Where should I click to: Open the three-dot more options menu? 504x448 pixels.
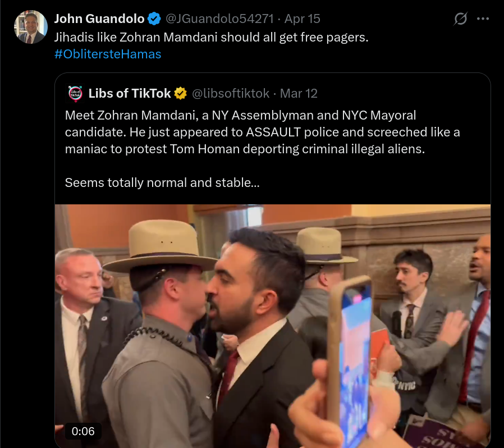point(483,19)
